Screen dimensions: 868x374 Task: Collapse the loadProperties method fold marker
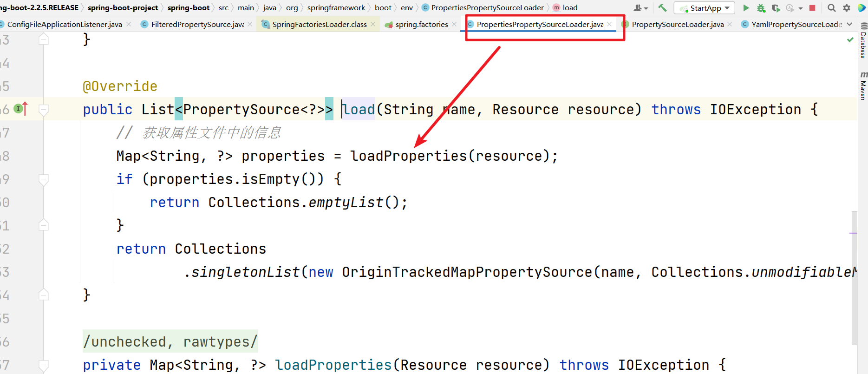click(44, 365)
